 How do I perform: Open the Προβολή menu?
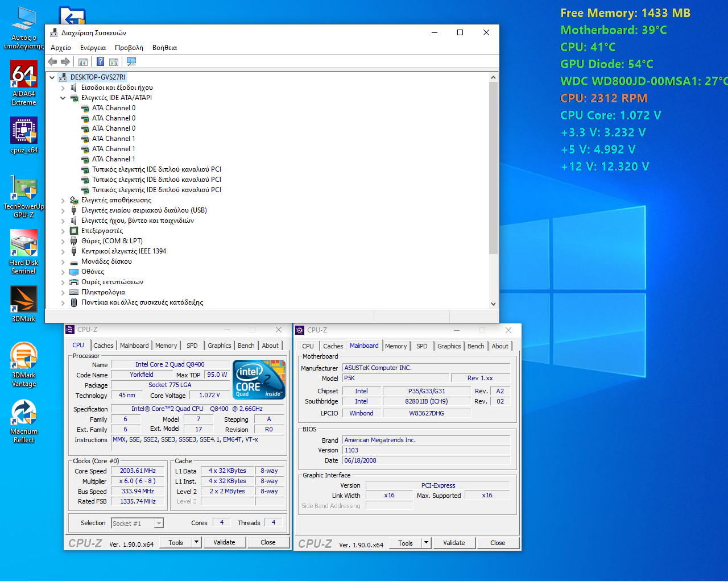[129, 48]
